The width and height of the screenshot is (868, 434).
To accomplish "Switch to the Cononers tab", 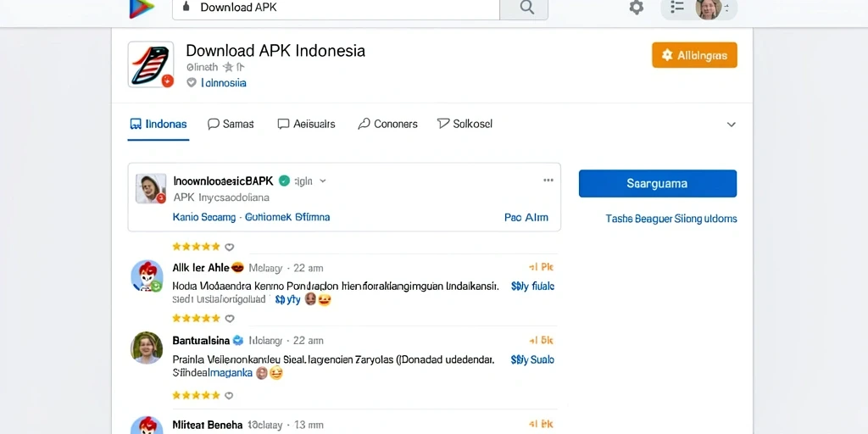I will [x=388, y=124].
